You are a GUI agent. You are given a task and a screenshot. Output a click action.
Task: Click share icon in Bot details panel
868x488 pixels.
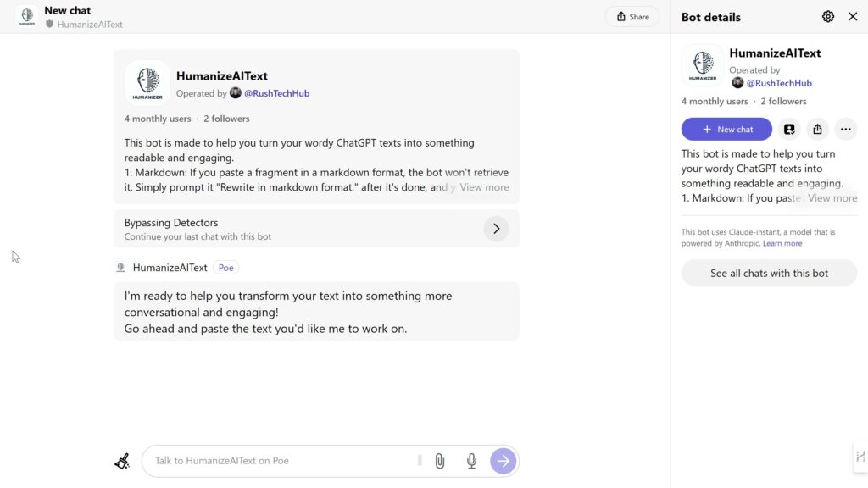click(817, 129)
